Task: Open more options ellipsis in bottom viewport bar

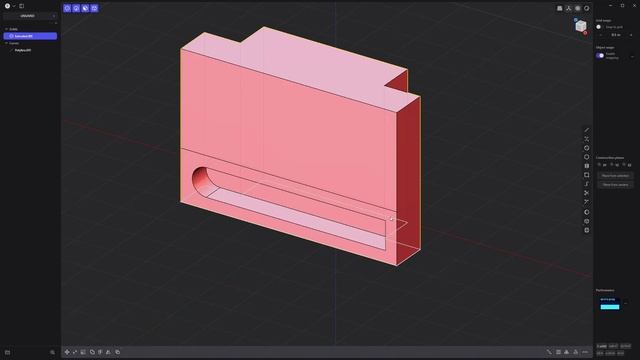Action: click(585, 352)
